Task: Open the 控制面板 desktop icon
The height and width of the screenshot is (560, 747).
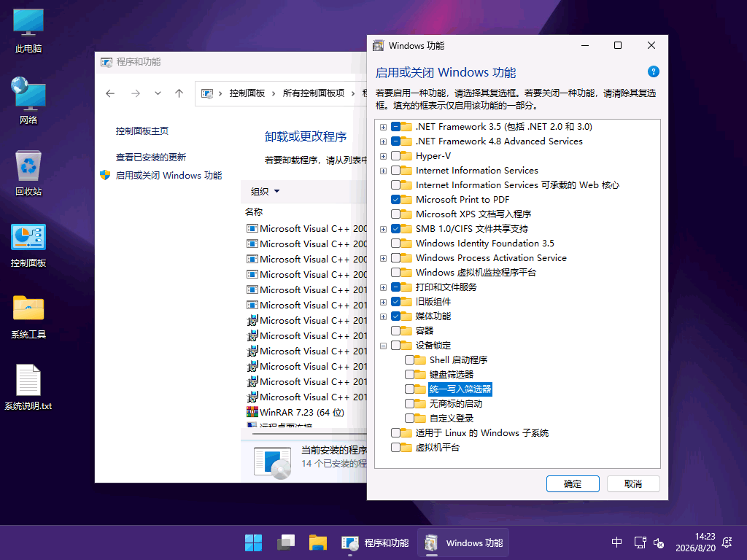Action: pyautogui.click(x=28, y=245)
